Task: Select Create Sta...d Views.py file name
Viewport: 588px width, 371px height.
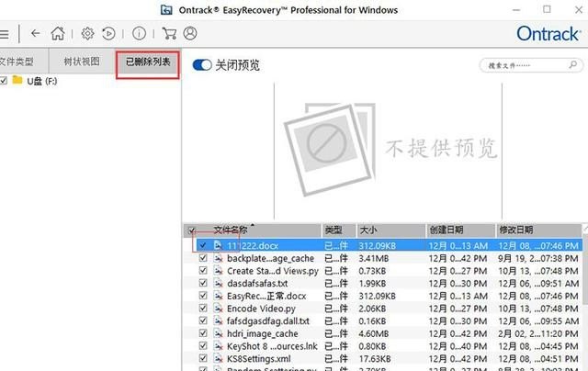Action: pyautogui.click(x=273, y=271)
